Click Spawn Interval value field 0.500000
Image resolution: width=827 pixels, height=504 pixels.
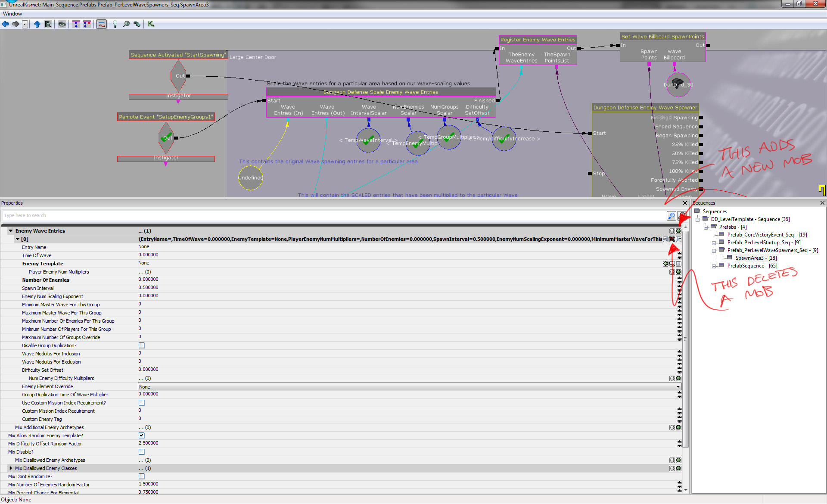pos(407,288)
